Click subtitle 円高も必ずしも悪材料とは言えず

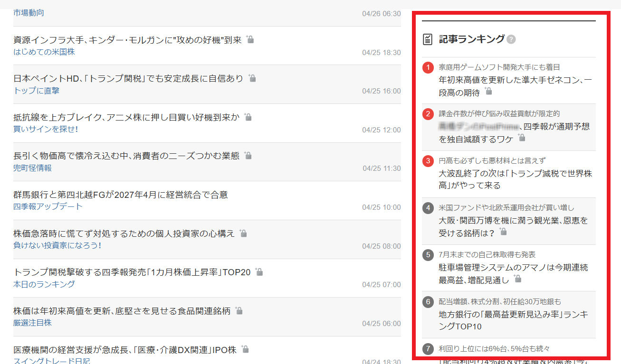[x=492, y=161]
